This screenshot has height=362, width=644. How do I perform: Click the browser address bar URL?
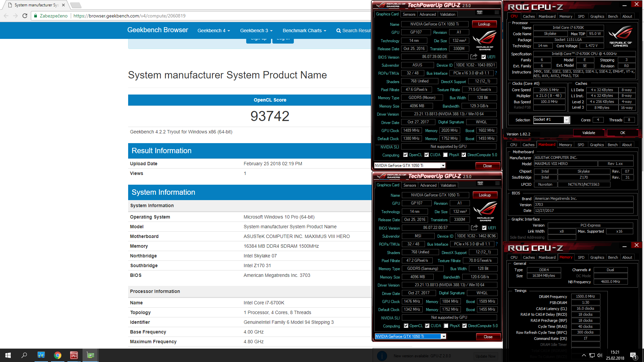pyautogui.click(x=129, y=16)
